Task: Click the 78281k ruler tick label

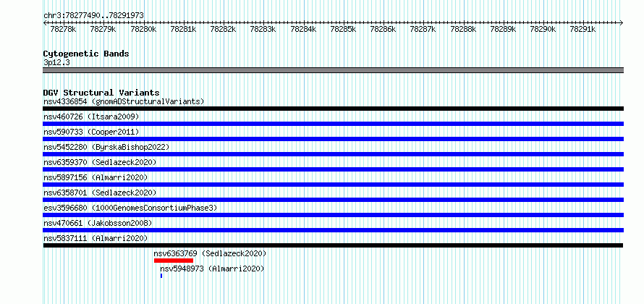Action: 183,29
